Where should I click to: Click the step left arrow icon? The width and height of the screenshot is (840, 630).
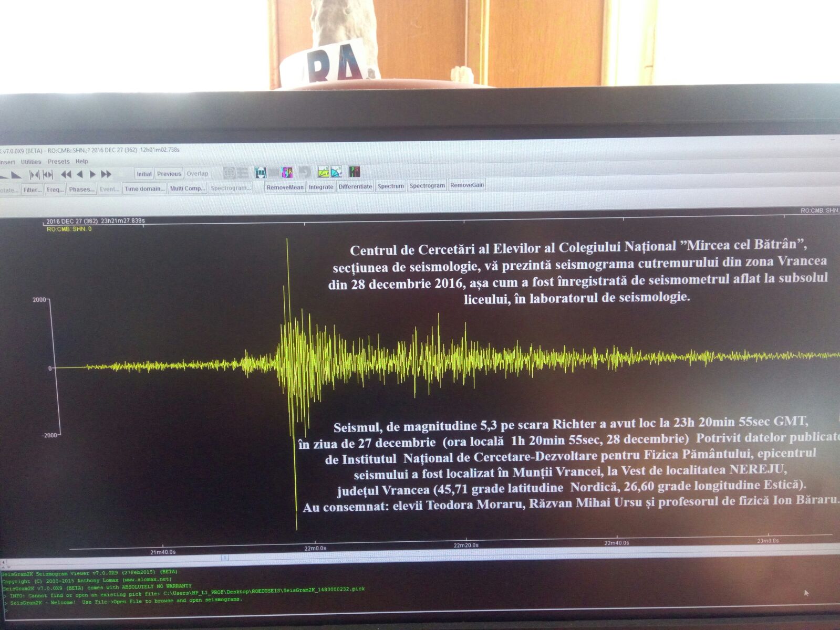79,174
